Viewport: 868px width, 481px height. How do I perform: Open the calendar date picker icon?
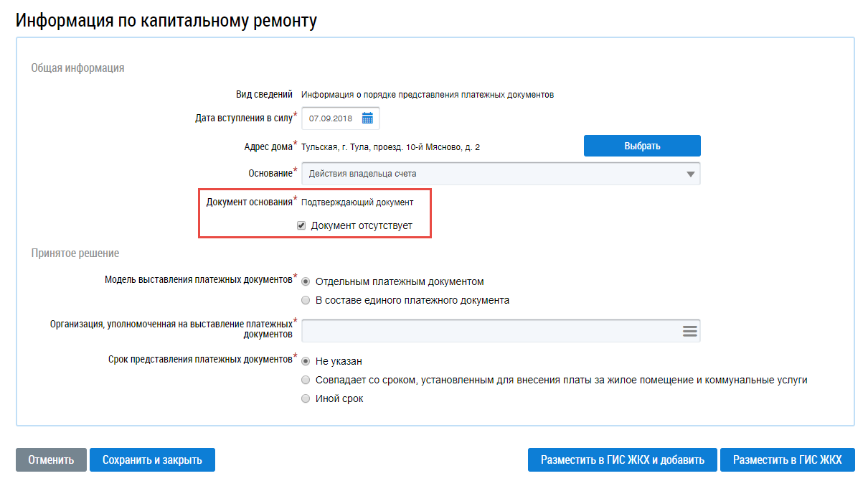(x=367, y=118)
